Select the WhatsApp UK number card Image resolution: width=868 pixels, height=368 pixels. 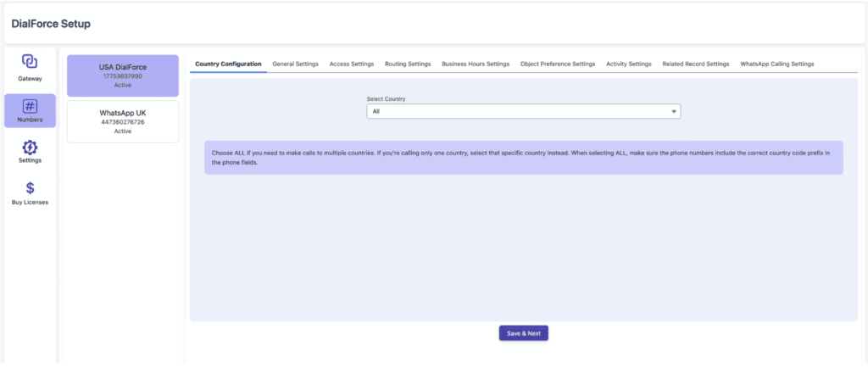click(x=123, y=121)
